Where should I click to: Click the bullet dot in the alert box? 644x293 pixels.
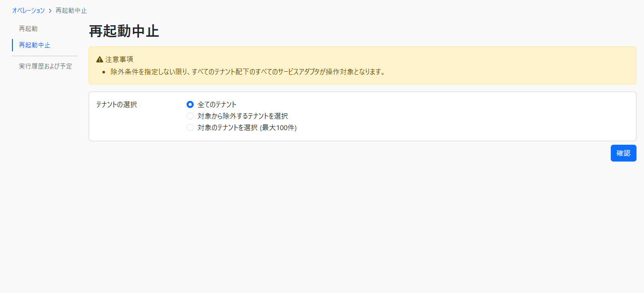tap(104, 72)
